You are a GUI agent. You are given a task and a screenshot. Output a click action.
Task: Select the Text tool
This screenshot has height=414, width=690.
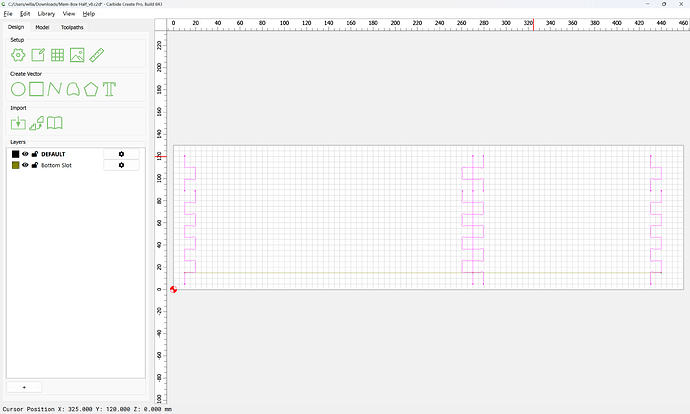click(x=109, y=89)
